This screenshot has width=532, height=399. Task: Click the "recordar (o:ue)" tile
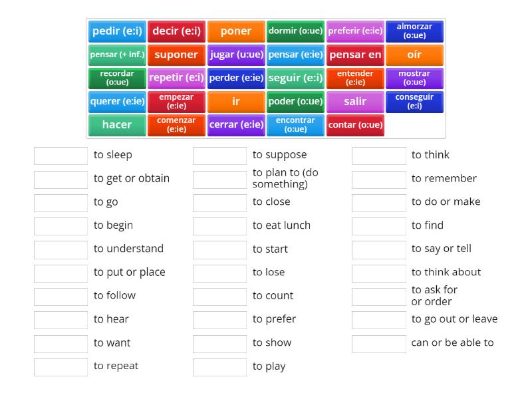tap(117, 78)
